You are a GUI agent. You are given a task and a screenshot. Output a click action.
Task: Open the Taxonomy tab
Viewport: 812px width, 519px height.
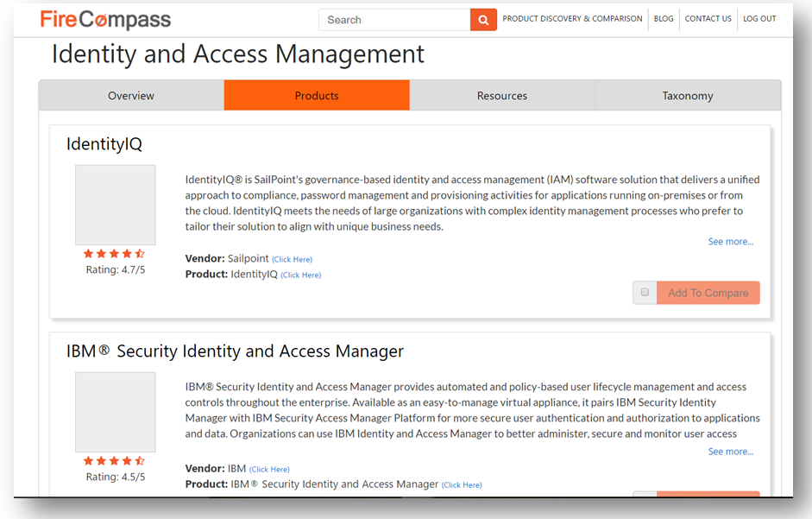[688, 95]
